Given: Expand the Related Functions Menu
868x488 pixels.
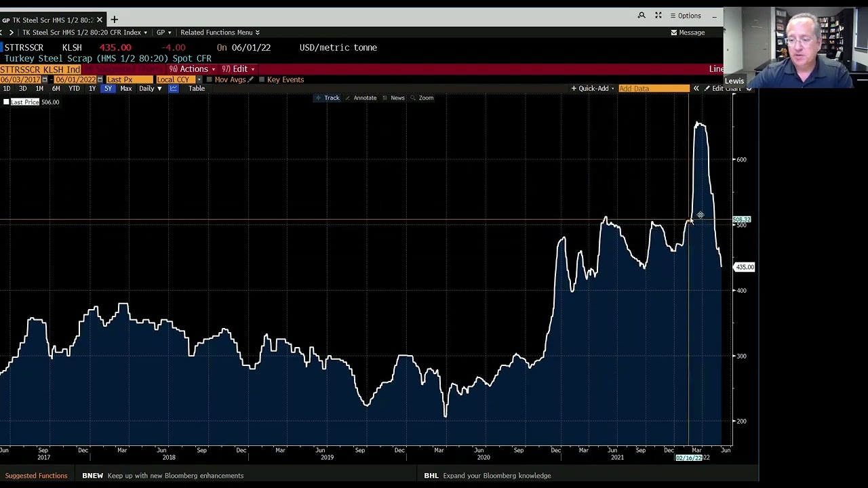Looking at the screenshot, I should click(x=220, y=33).
